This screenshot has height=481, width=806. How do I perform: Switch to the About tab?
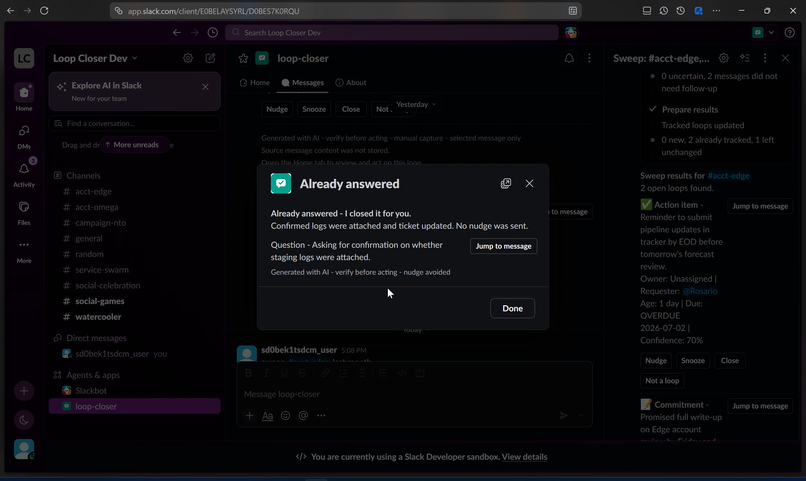(351, 82)
